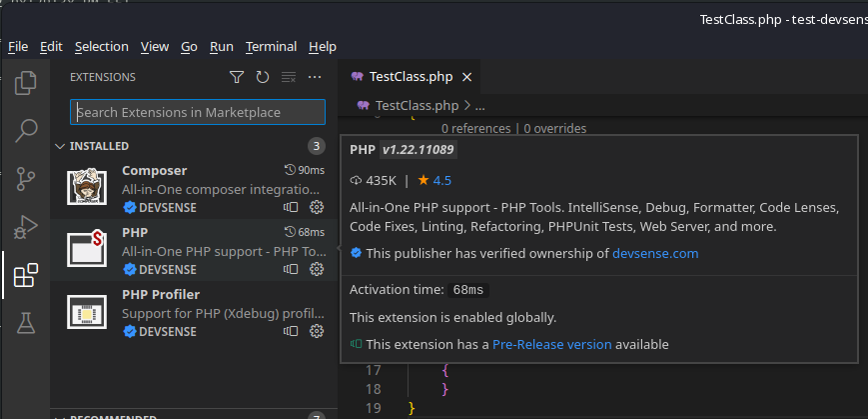Open the Terminal menu
868x419 pixels.
(x=271, y=47)
